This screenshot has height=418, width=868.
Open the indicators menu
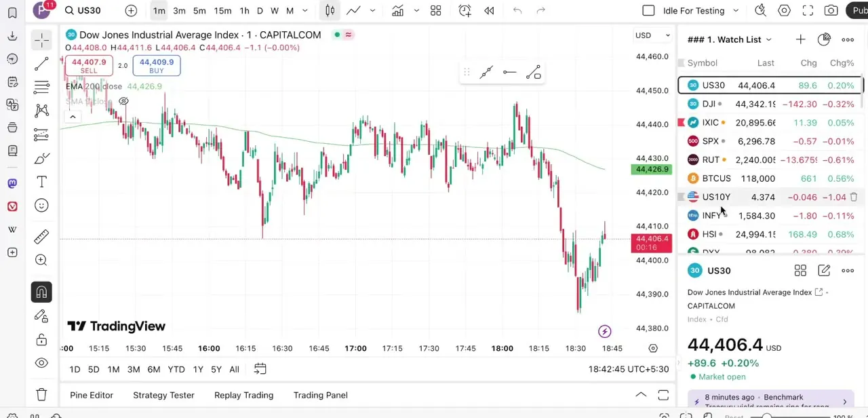tap(397, 10)
